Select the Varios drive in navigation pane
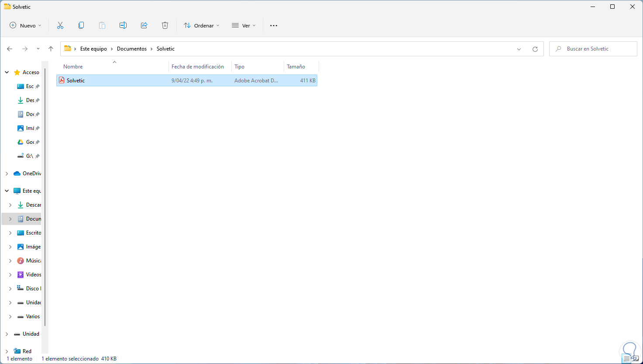643x364 pixels. pos(33,316)
